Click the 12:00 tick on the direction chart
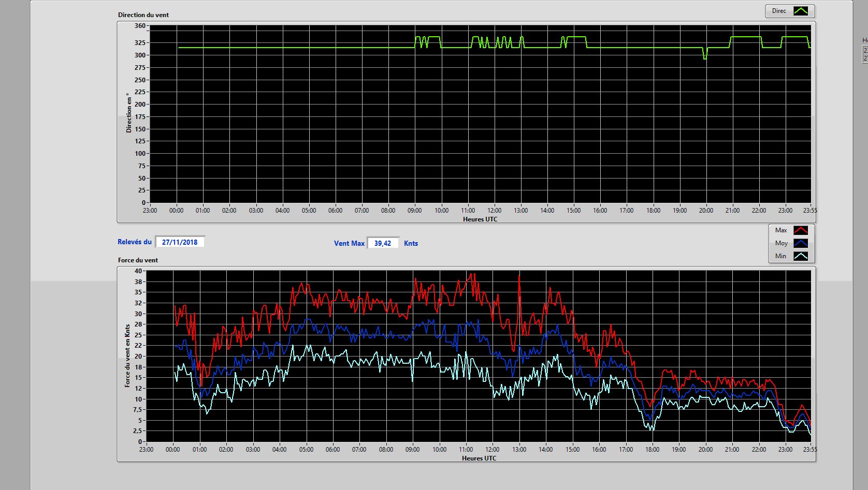Viewport: 868px width, 490px height. point(494,211)
